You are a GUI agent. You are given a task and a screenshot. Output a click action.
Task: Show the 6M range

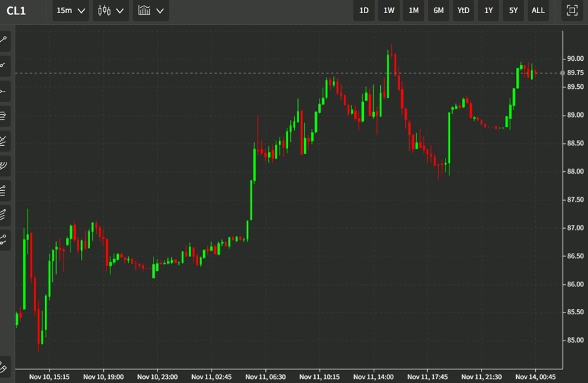(x=438, y=10)
